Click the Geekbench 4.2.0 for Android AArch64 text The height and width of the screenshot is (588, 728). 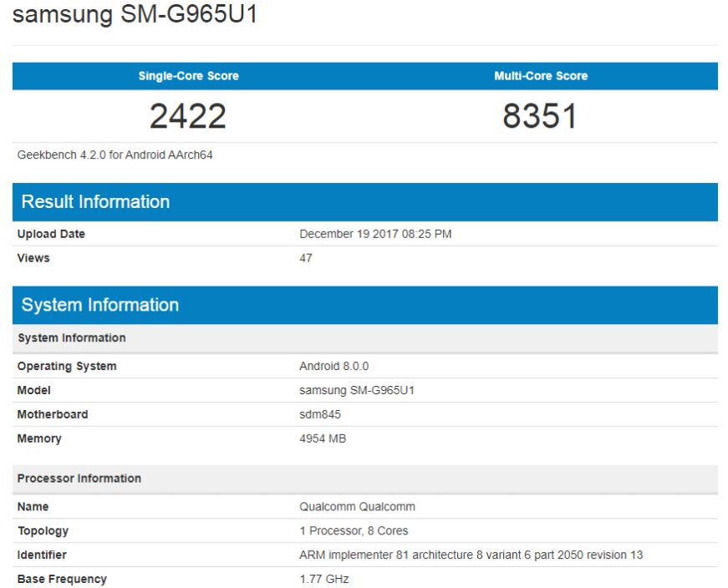click(x=115, y=155)
